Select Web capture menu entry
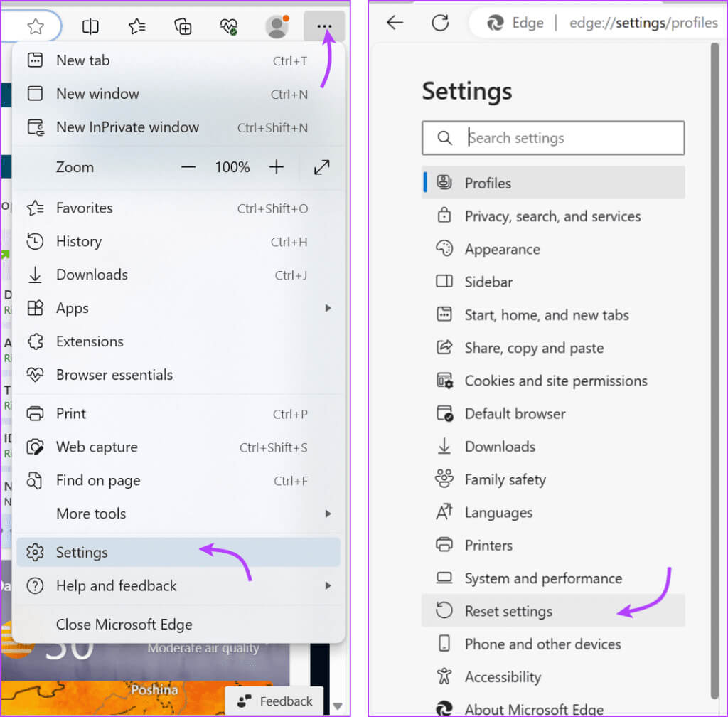 178,447
